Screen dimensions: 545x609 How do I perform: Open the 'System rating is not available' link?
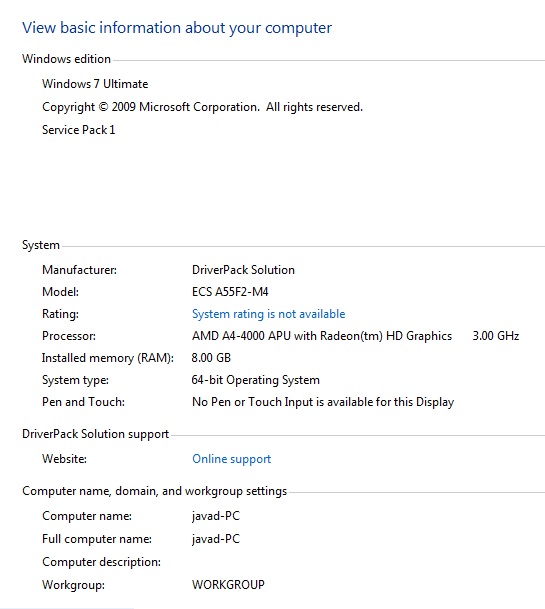click(x=268, y=314)
